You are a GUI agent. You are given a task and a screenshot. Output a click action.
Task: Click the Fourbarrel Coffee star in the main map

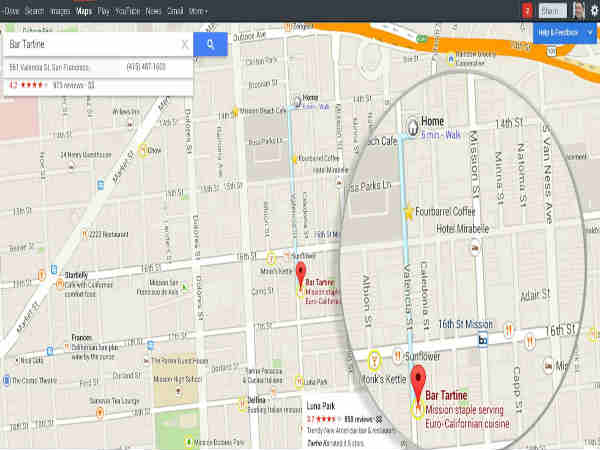[x=294, y=159]
